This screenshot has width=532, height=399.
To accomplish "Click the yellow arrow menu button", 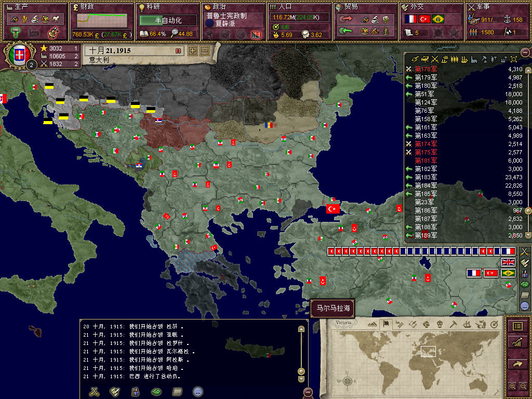I will pyautogui.click(x=517, y=364).
